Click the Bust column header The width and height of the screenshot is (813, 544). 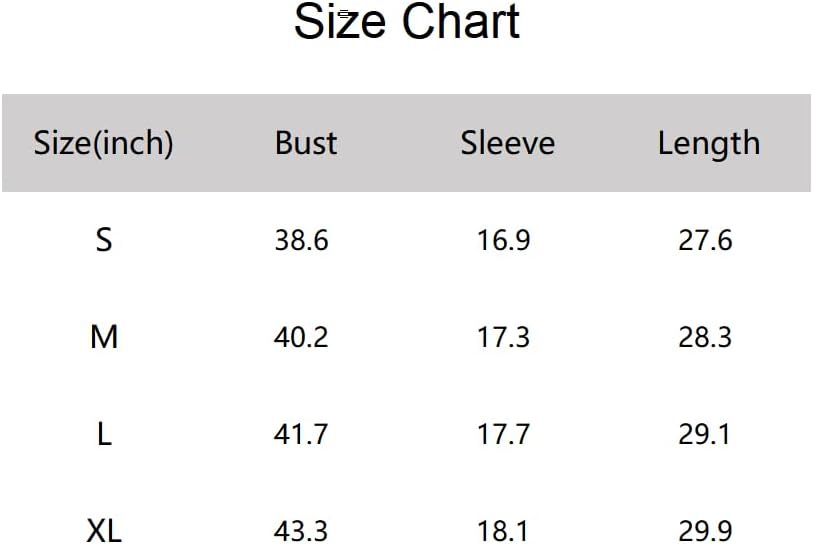[x=306, y=143]
